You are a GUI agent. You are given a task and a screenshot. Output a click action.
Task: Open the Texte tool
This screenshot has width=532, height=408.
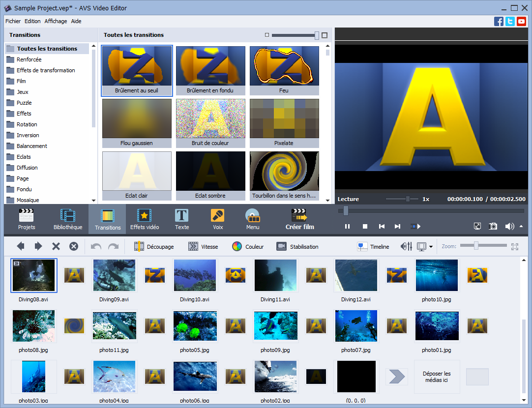pos(182,219)
